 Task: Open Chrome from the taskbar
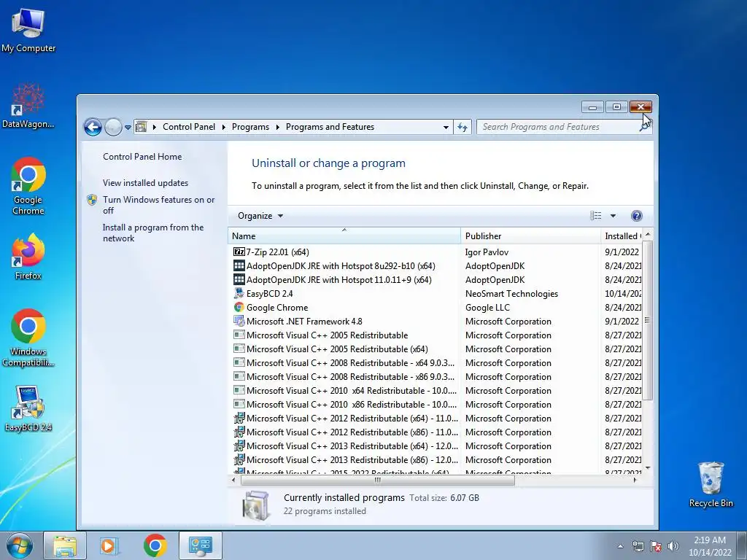click(155, 545)
